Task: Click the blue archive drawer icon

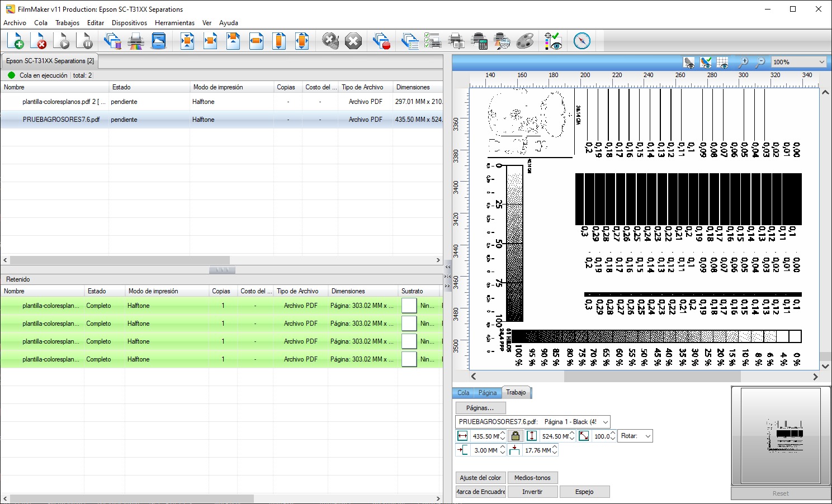Action: (159, 41)
